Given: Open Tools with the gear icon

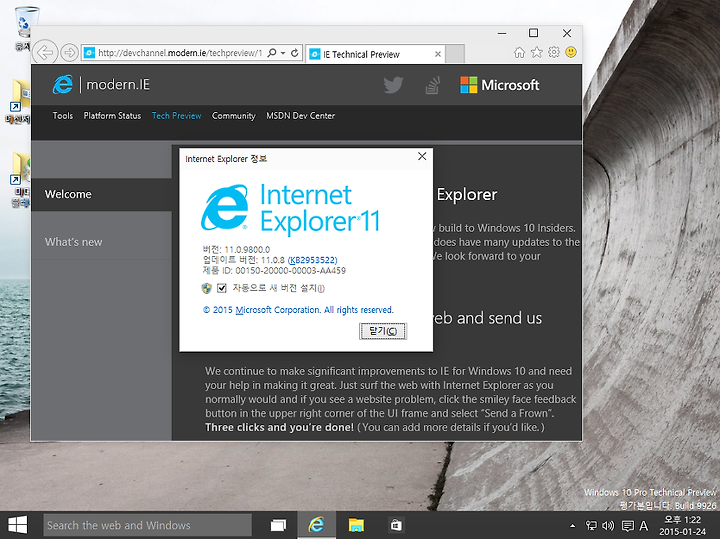Looking at the screenshot, I should [x=554, y=52].
